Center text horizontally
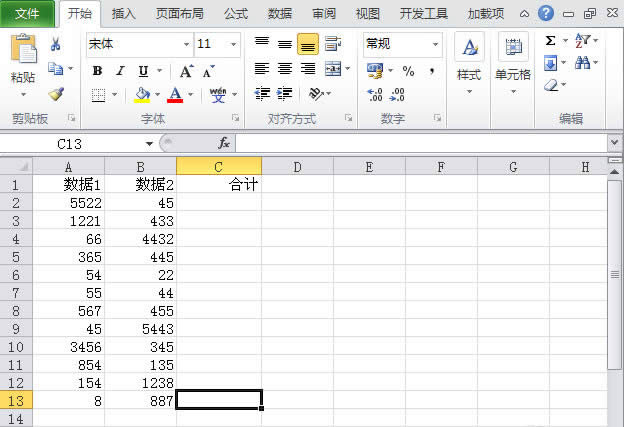This screenshot has width=624, height=427. click(x=285, y=68)
